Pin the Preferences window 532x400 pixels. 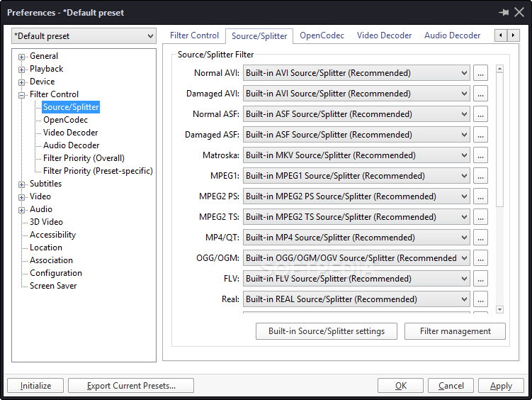(x=504, y=13)
